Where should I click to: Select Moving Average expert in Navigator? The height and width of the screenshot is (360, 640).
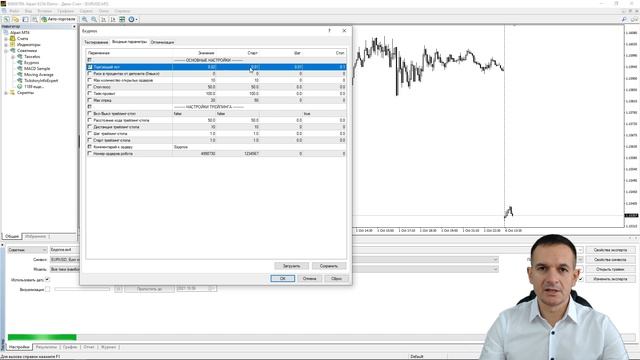coord(38,75)
